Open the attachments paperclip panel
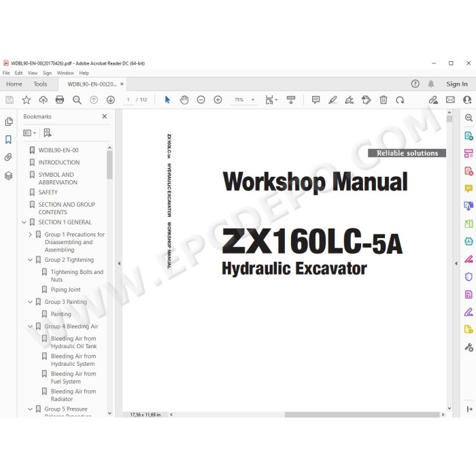The image size is (476, 476). coord(8,157)
